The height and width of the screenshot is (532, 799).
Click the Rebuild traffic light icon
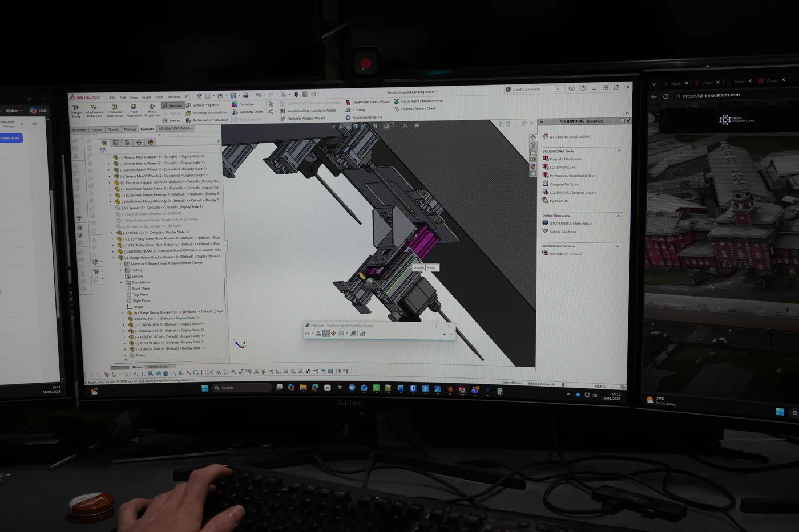pyautogui.click(x=296, y=95)
